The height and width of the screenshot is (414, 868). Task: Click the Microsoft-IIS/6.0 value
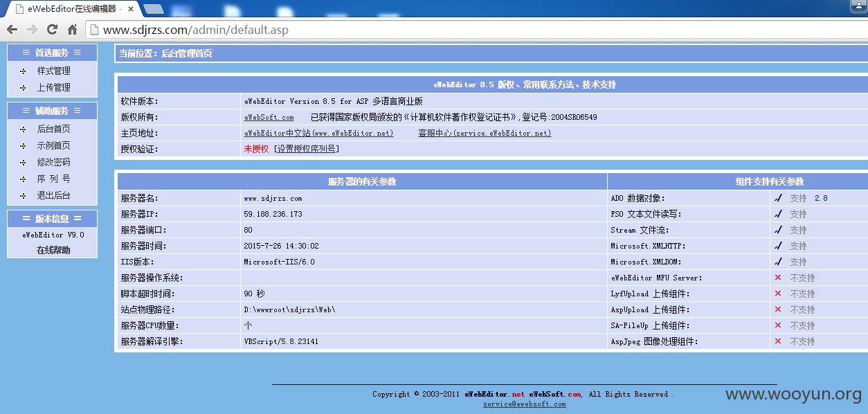[x=279, y=262]
